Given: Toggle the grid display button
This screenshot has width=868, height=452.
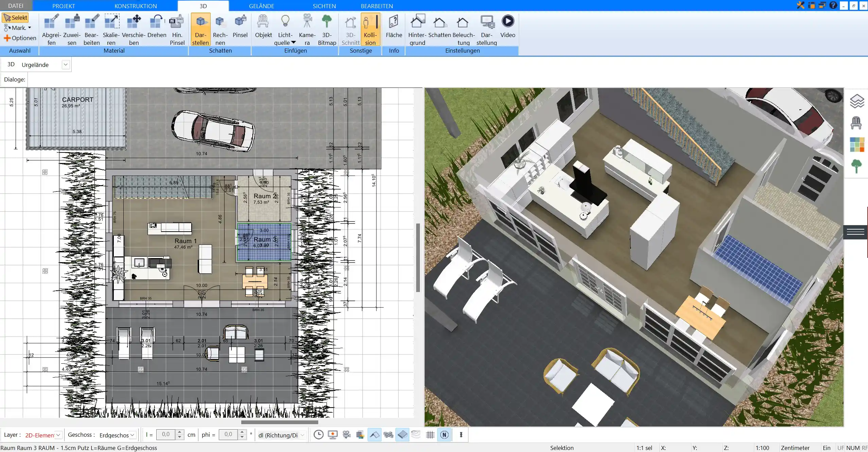Looking at the screenshot, I should (430, 435).
